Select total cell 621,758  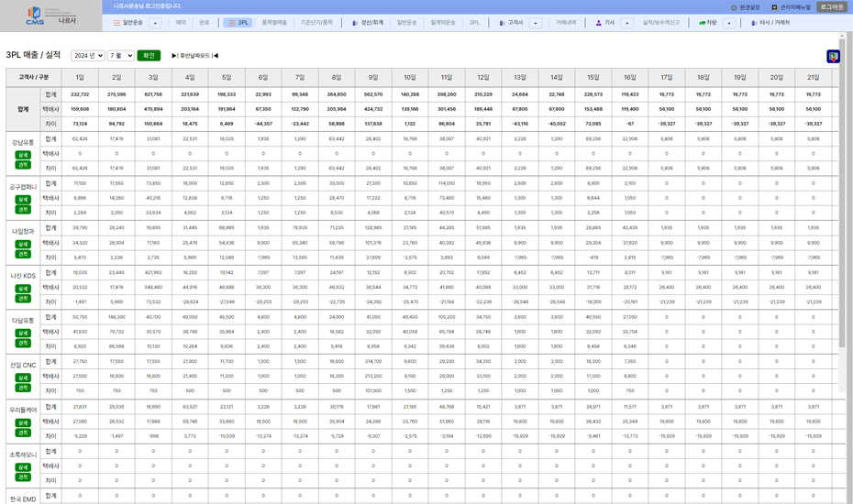(x=153, y=94)
